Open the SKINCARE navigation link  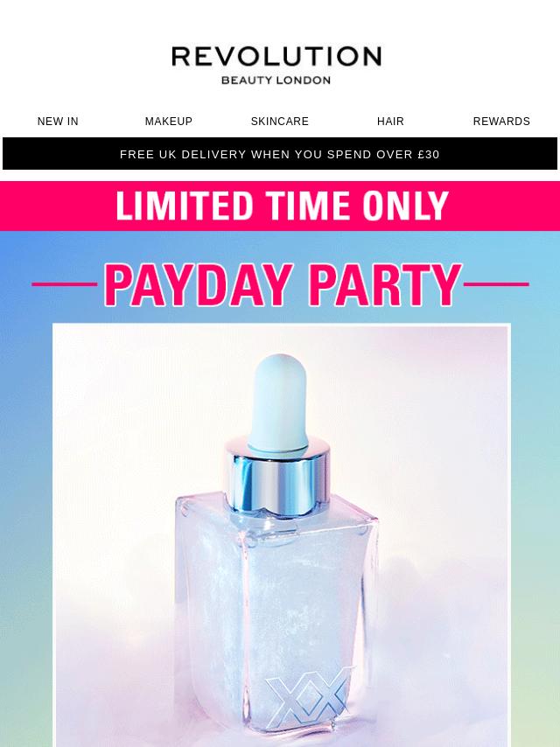(x=280, y=122)
